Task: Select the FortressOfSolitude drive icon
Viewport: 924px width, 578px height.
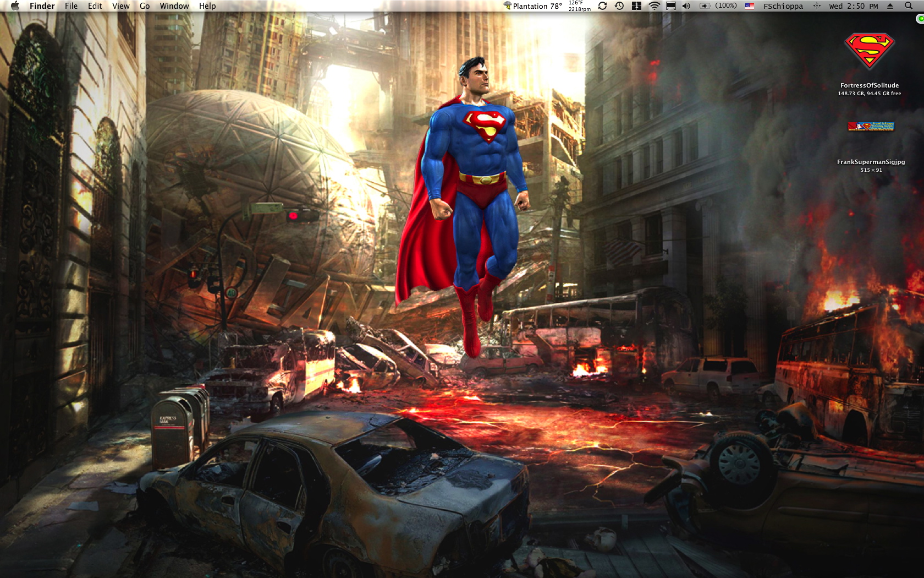Action: pos(870,51)
